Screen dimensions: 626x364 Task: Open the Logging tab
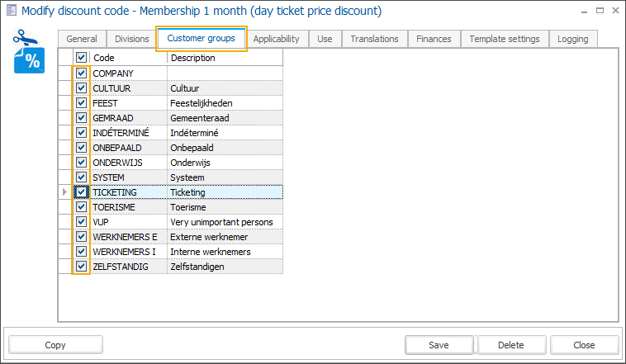[x=572, y=39]
